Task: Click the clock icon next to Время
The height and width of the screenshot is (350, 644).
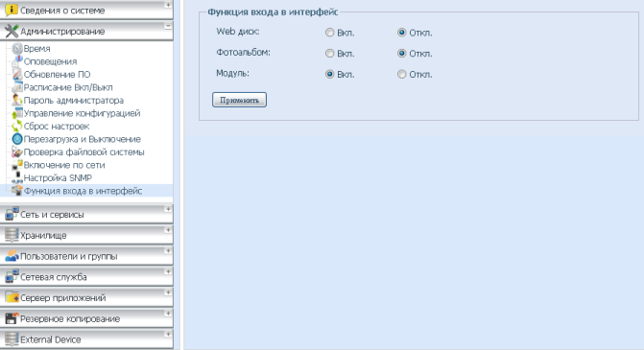Action: (x=17, y=48)
